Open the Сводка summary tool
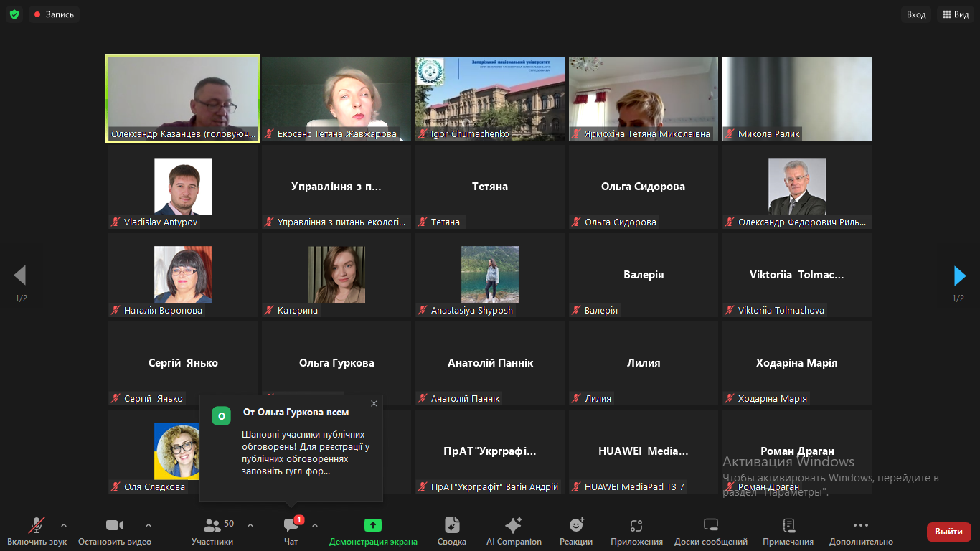 [x=451, y=532]
